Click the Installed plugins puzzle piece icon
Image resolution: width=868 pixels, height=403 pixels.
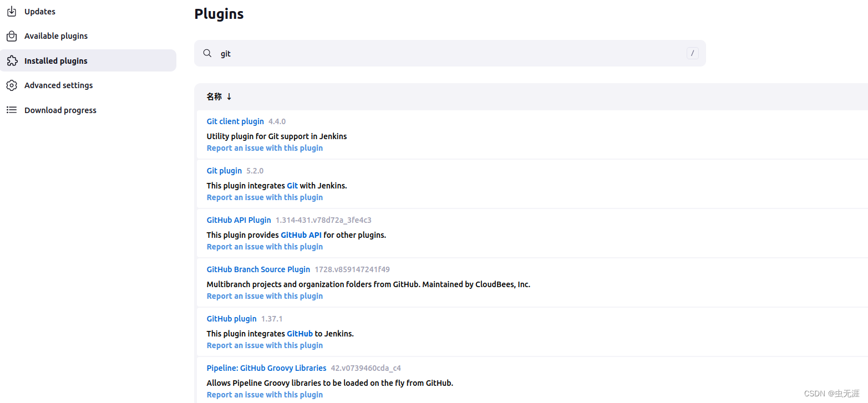12,61
